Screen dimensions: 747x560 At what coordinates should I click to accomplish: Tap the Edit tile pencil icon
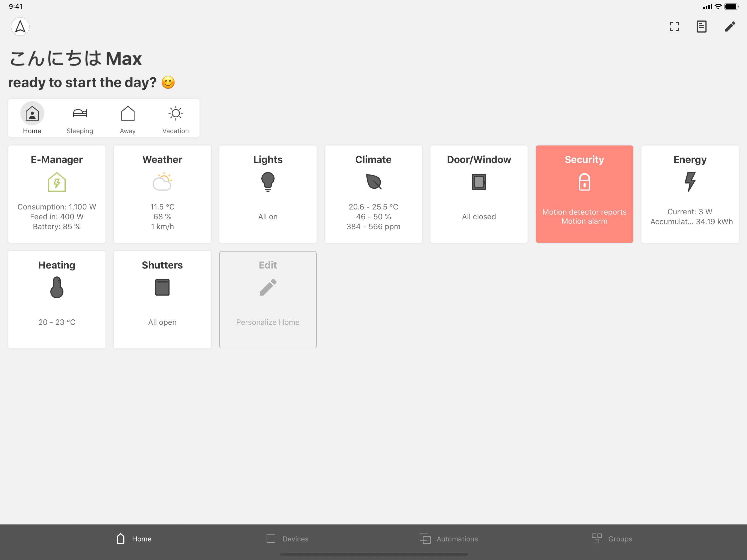[x=268, y=287]
